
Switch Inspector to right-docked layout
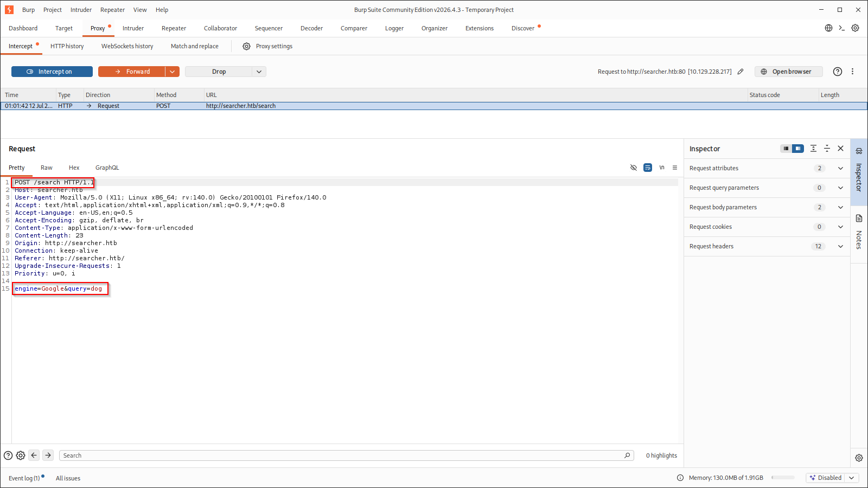[x=798, y=149]
